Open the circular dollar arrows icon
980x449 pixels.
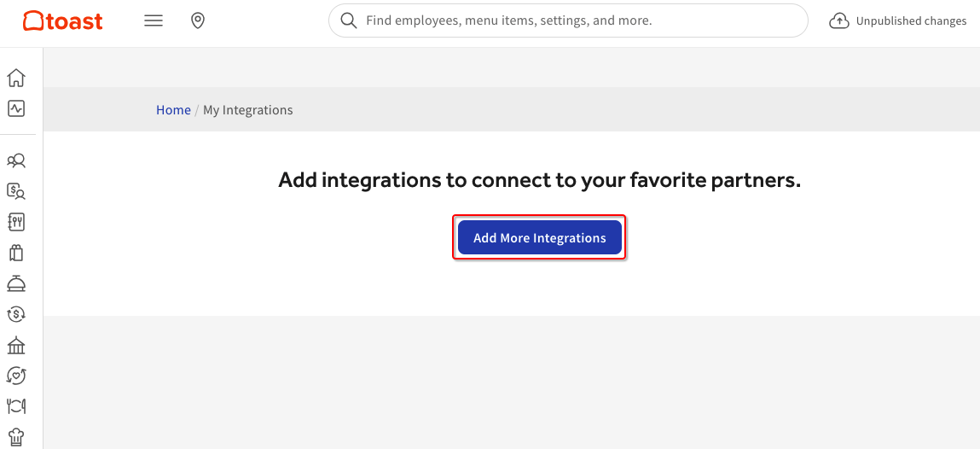16,314
